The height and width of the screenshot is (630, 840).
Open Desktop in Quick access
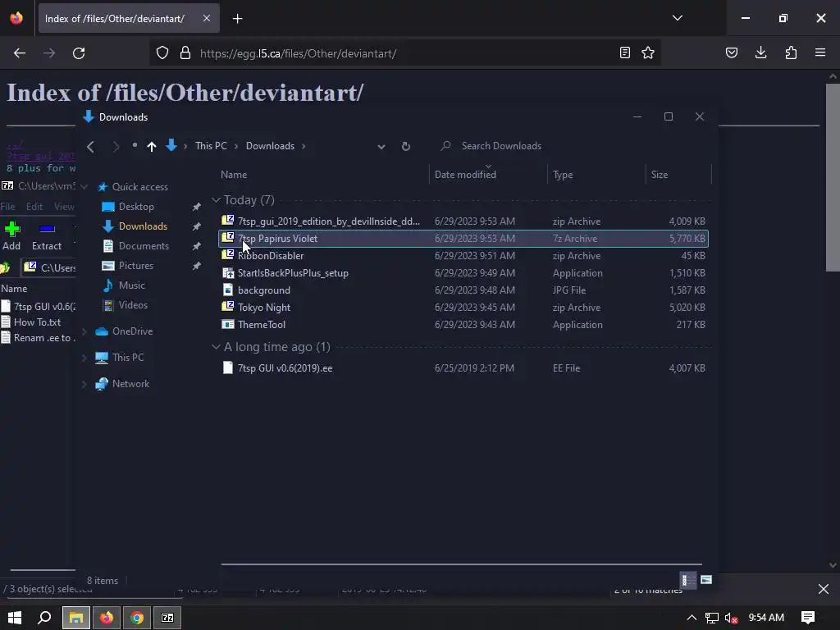pos(136,207)
